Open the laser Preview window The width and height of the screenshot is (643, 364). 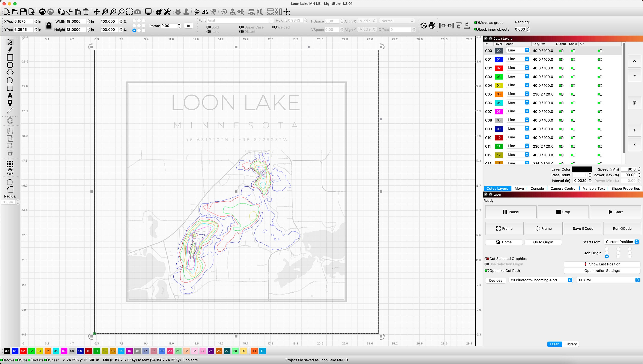click(x=148, y=12)
